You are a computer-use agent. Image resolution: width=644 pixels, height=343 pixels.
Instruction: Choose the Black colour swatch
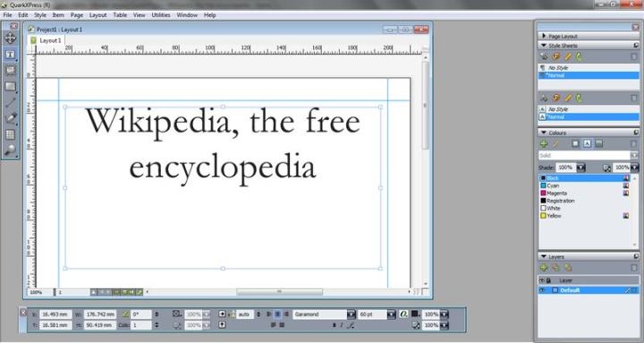[543, 178]
